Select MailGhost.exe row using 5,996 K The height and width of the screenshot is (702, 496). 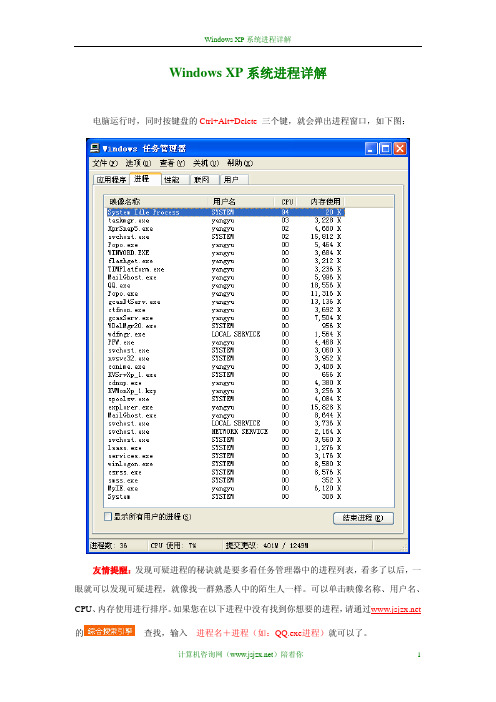click(x=225, y=277)
